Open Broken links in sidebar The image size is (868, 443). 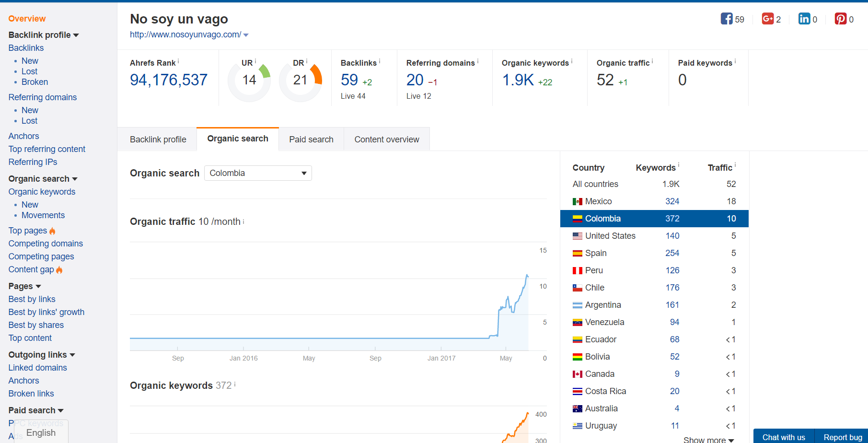point(31,394)
